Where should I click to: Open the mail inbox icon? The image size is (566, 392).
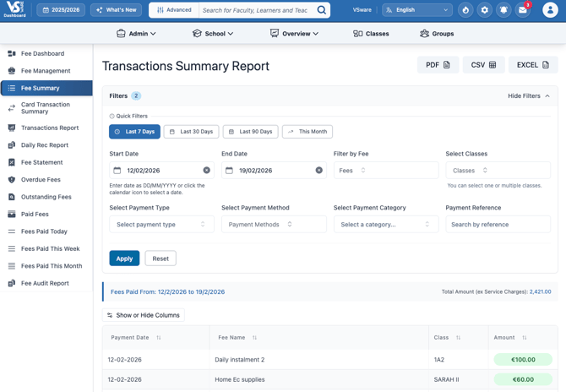pyautogui.click(x=523, y=10)
